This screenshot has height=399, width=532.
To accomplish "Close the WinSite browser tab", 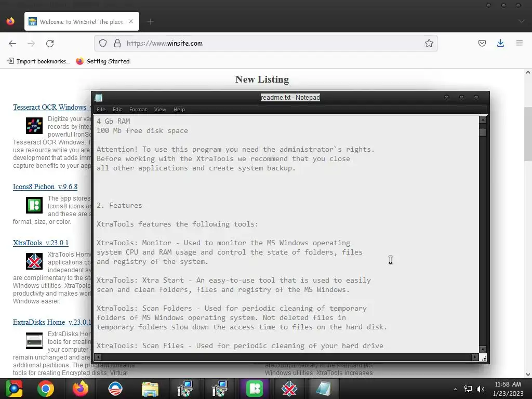I will coord(131,21).
